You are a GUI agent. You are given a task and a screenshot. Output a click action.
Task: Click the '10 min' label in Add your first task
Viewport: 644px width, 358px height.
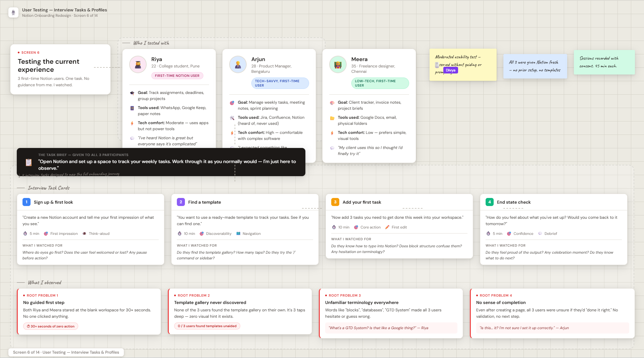point(344,227)
